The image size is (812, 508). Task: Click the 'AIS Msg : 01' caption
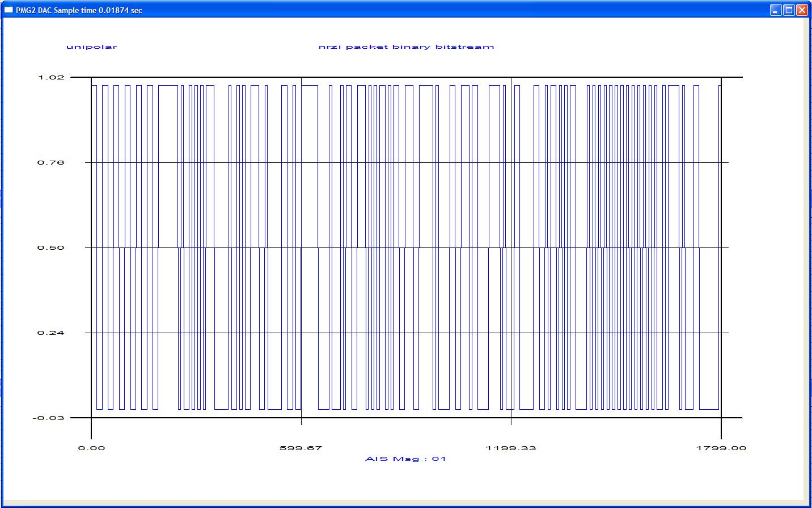point(405,459)
